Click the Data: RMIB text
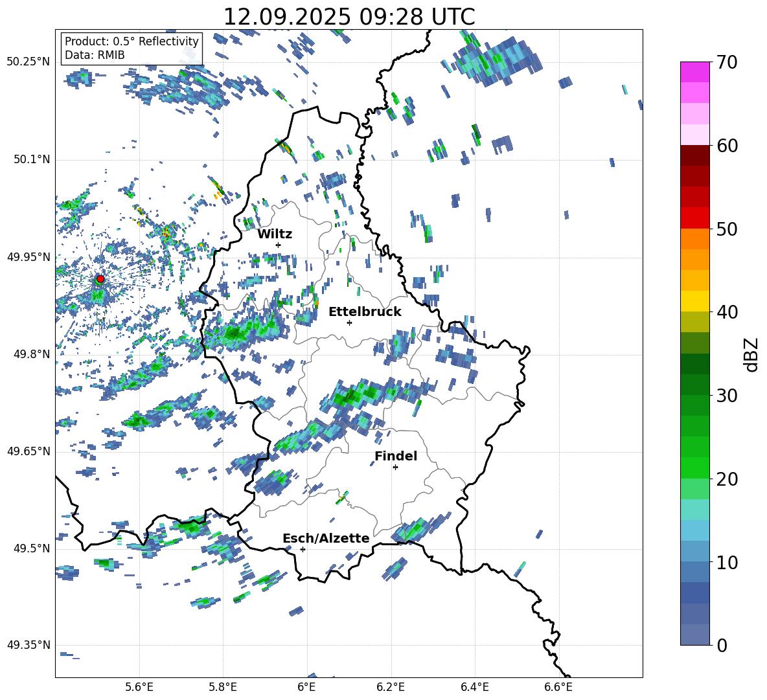Screen dimensions: 767x700 (x=95, y=55)
